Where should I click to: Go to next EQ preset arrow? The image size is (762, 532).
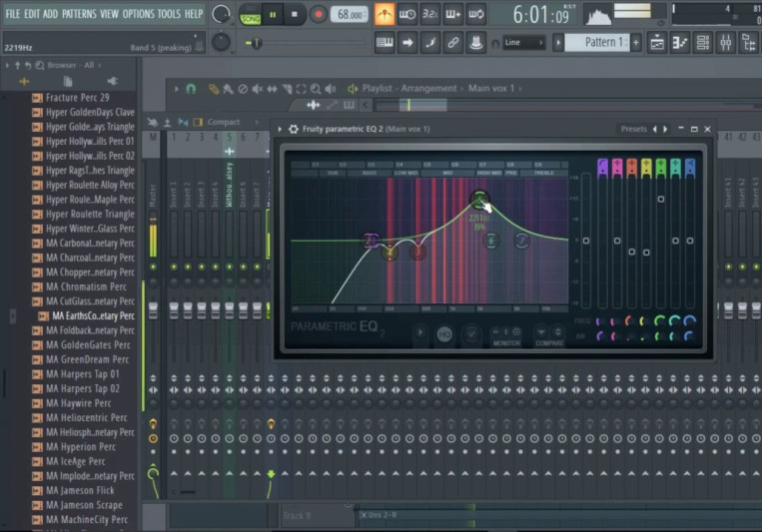tap(665, 129)
